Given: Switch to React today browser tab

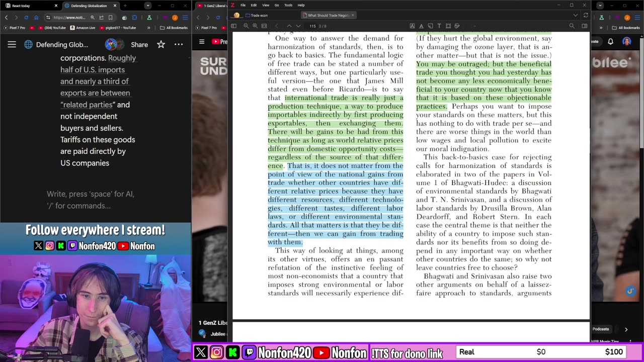Looking at the screenshot, I should point(30,6).
